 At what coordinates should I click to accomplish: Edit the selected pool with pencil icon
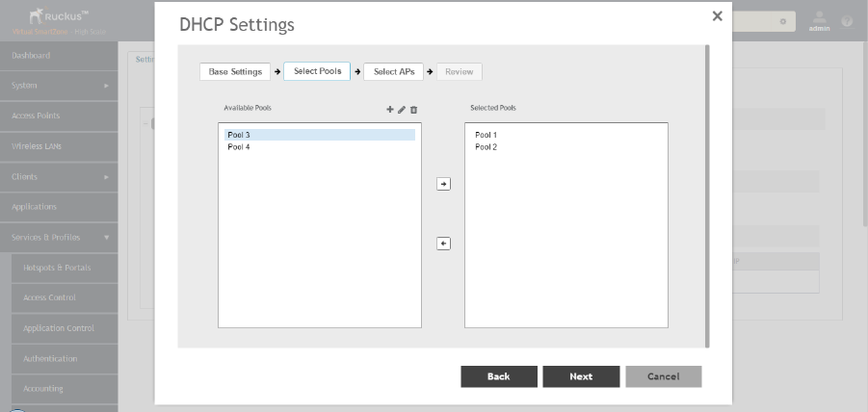pos(402,110)
